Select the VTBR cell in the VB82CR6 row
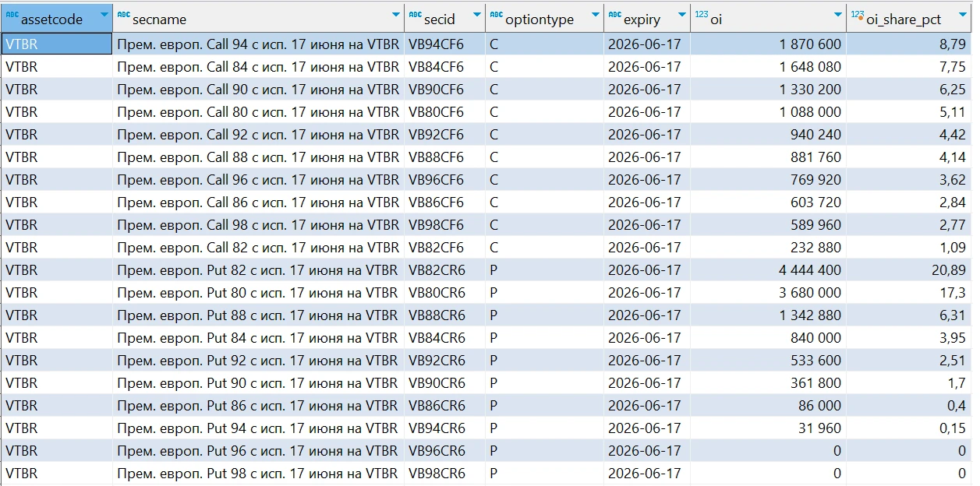 [x=56, y=270]
